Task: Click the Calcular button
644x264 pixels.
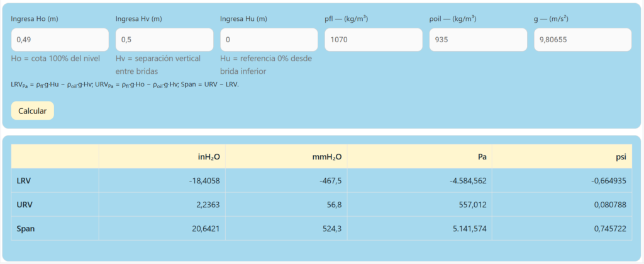Action: click(x=32, y=111)
